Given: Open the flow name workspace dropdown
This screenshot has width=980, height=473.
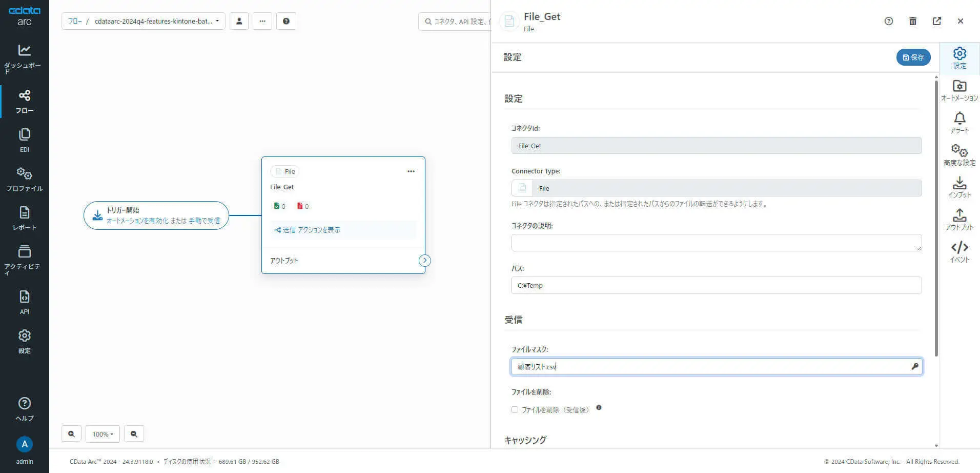Looking at the screenshot, I should click(x=144, y=21).
